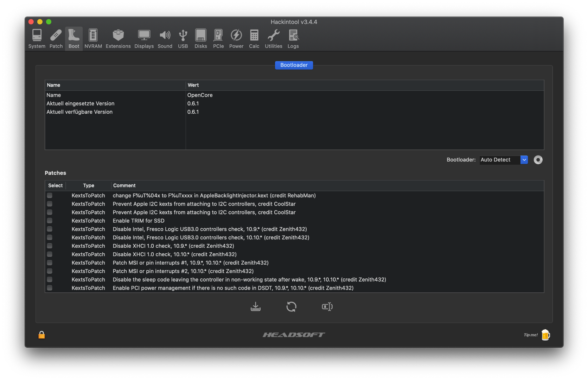Click the round button next to Auto Detect
The height and width of the screenshot is (380, 588).
point(538,160)
